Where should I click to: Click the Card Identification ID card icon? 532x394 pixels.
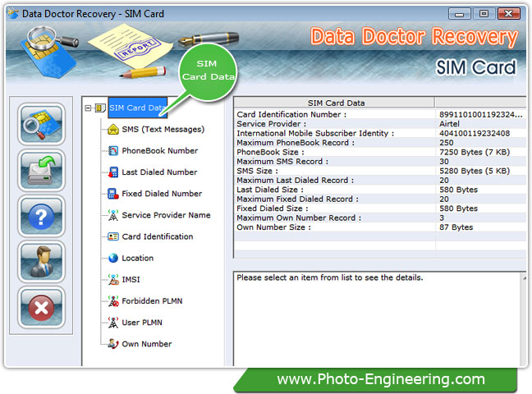pyautogui.click(x=113, y=236)
